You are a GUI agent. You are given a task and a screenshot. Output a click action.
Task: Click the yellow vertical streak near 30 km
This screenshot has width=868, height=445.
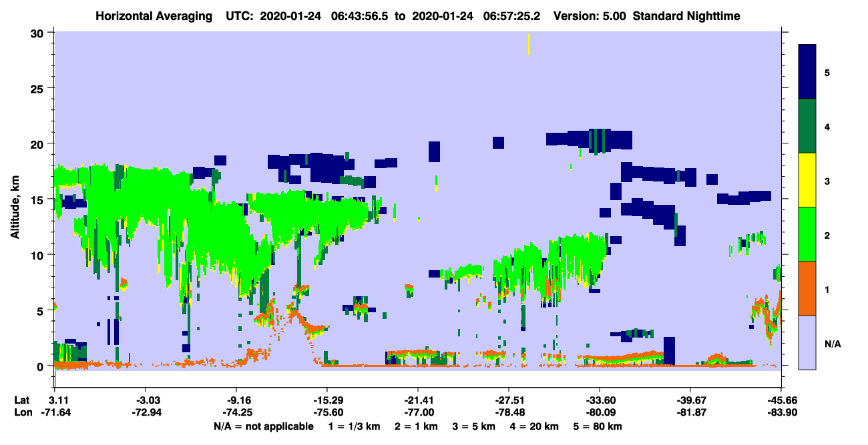tap(529, 44)
